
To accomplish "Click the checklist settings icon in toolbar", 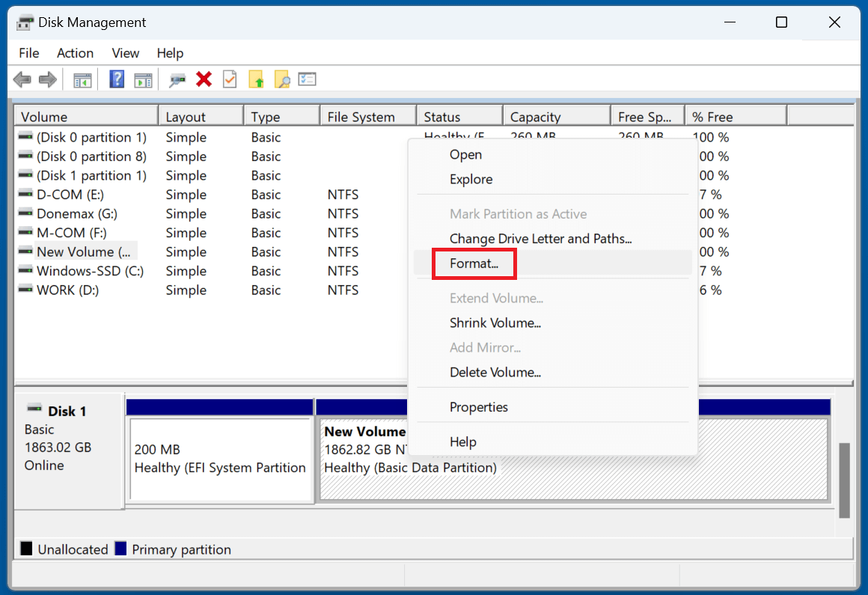I will coord(308,79).
